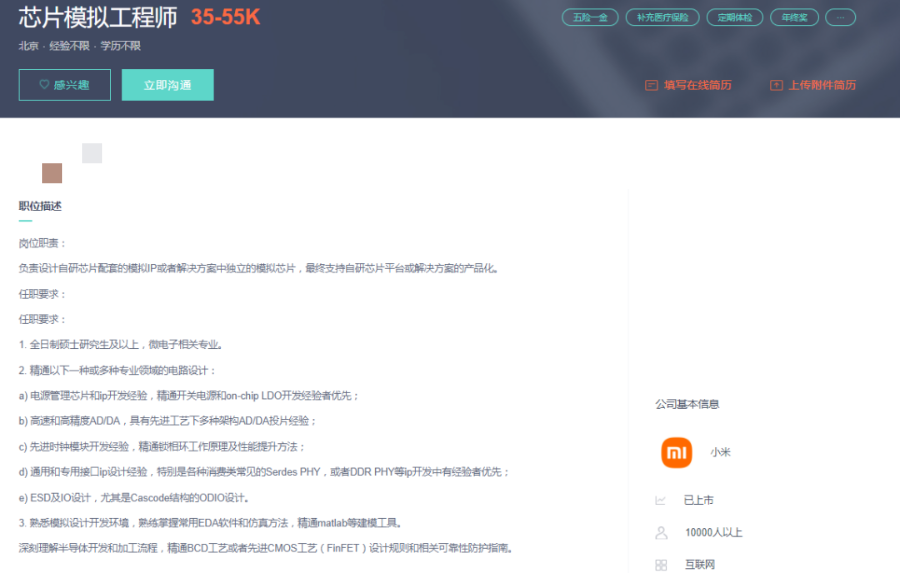Screen dimensions: 900x573
Task: Click line c) 先进时钟模块开发经验
Action: (x=162, y=447)
